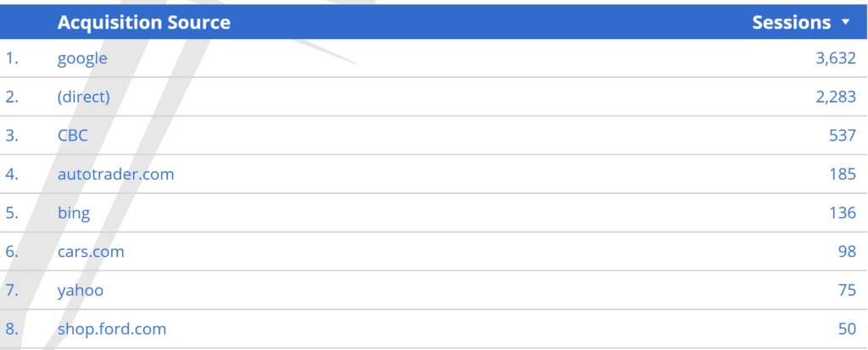The height and width of the screenshot is (350, 868).
Task: Select the (direct) source entry
Action: (x=83, y=97)
